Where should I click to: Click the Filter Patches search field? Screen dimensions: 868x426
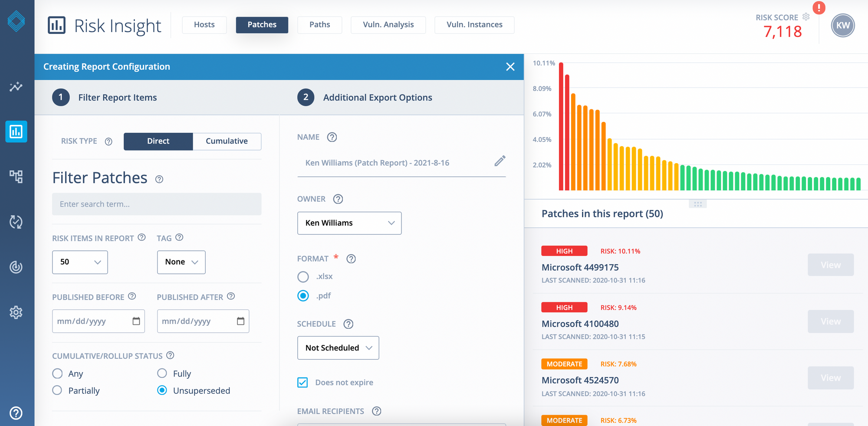(x=157, y=204)
